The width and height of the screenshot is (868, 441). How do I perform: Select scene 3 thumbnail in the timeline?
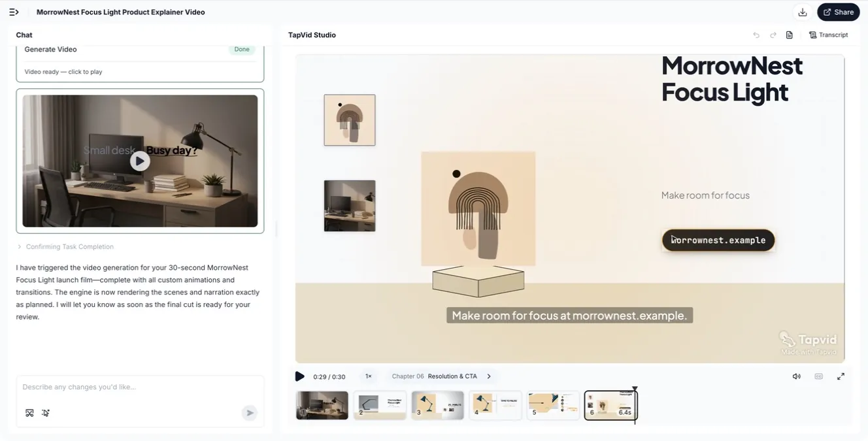437,405
